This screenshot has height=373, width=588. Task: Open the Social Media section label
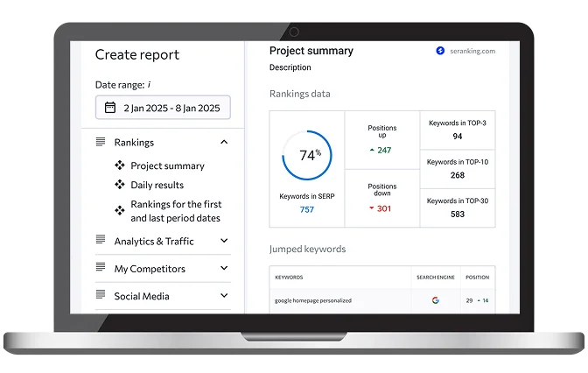142,296
